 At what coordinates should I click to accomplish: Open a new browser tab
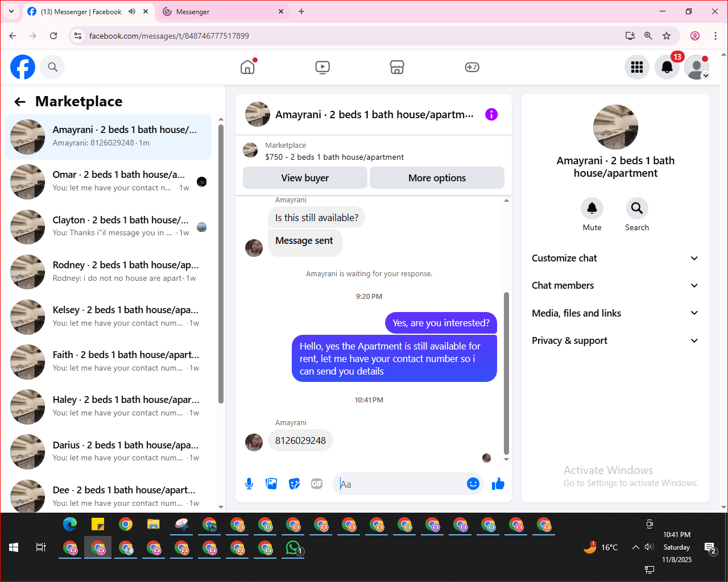pyautogui.click(x=301, y=11)
